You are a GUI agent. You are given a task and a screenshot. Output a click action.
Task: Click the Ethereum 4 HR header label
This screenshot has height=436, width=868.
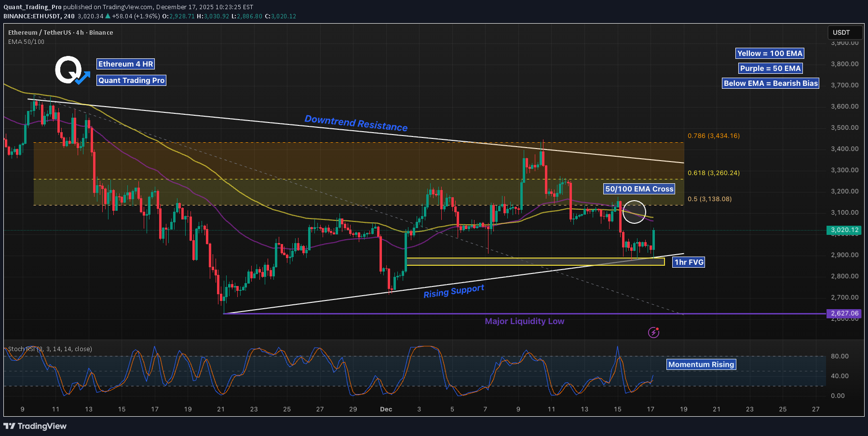125,64
